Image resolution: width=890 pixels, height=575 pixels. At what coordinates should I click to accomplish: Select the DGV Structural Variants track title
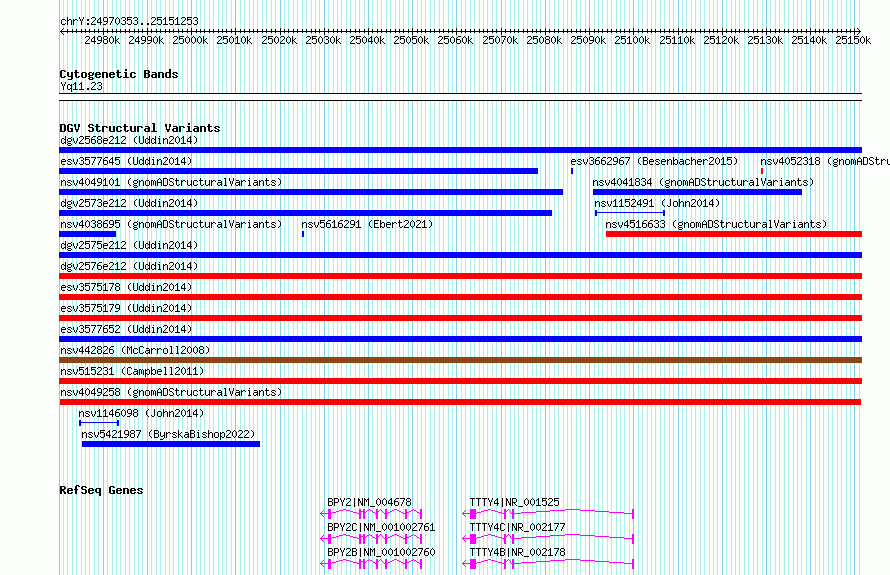coord(140,128)
